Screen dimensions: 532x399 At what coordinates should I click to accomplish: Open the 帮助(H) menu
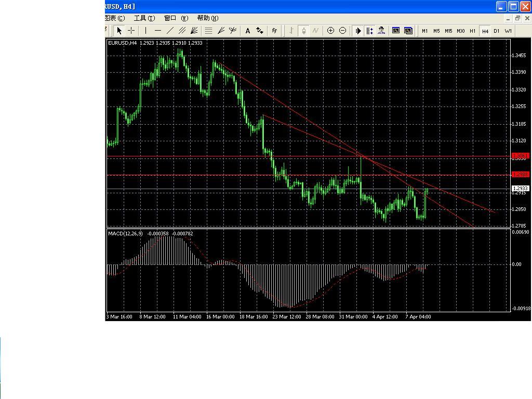tap(208, 18)
